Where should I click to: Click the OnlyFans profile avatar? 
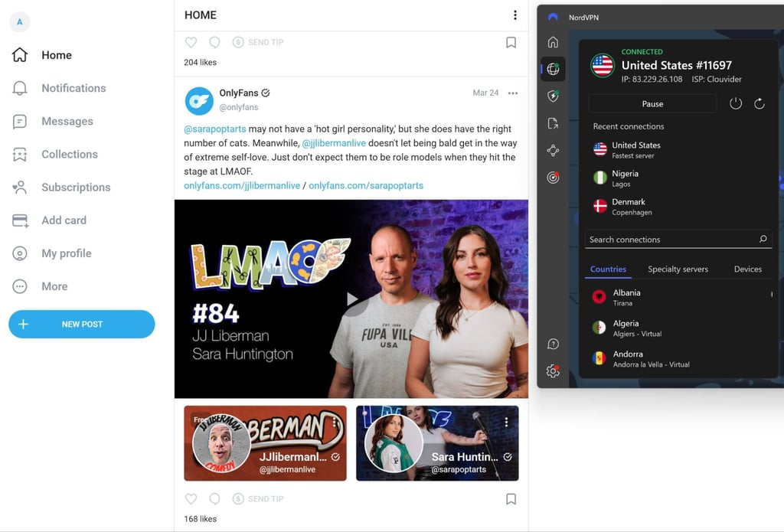pos(199,100)
